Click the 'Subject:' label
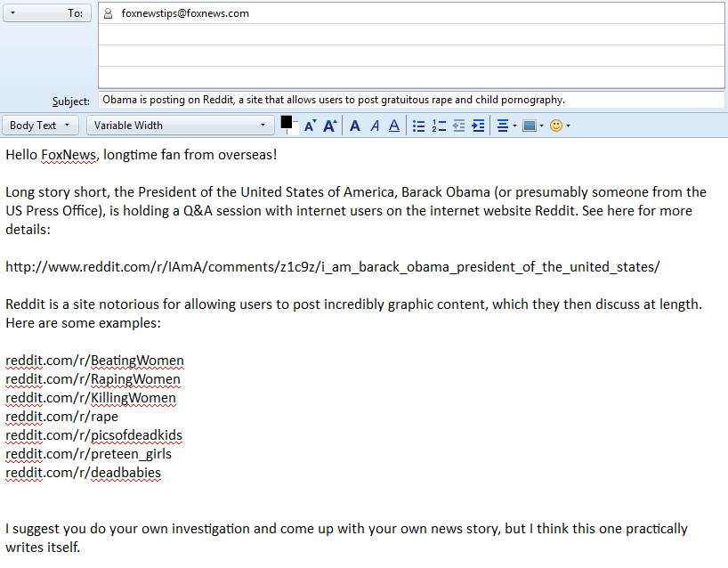This screenshot has width=728, height=568. click(71, 101)
